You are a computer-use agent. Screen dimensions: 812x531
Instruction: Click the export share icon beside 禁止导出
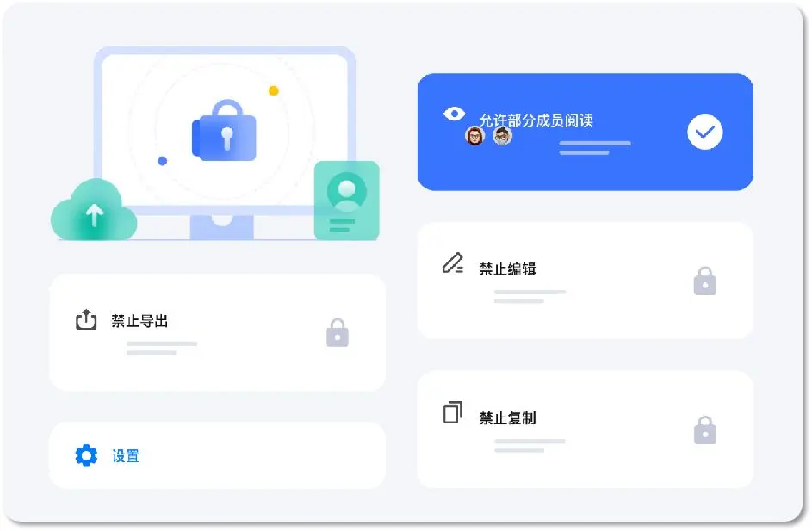click(86, 319)
